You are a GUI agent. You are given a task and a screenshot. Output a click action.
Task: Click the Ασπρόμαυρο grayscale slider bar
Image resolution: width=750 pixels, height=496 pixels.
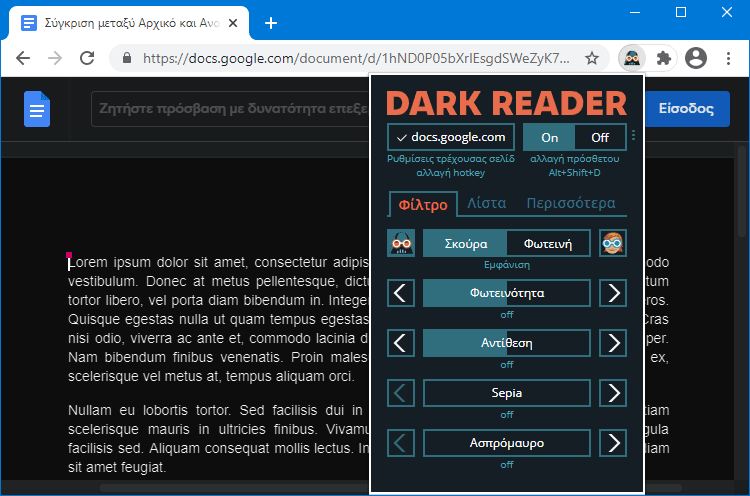click(507, 443)
